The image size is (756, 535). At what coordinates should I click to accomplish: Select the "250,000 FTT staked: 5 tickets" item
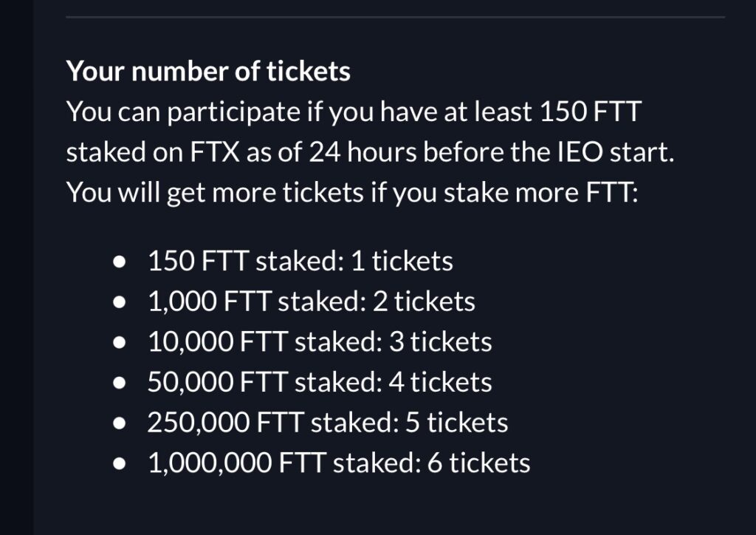click(x=328, y=423)
